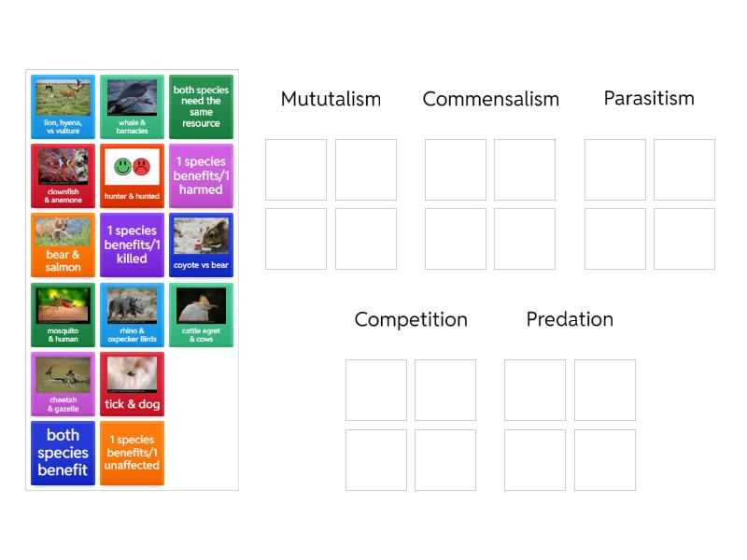Click the first empty box under Predation
The image size is (747, 560).
click(535, 390)
